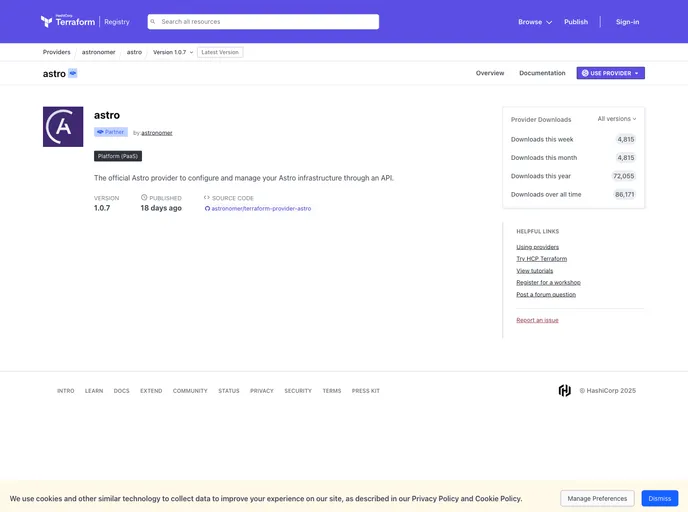Open the Try HCP Terraform link
The width and height of the screenshot is (688, 512).
(541, 259)
